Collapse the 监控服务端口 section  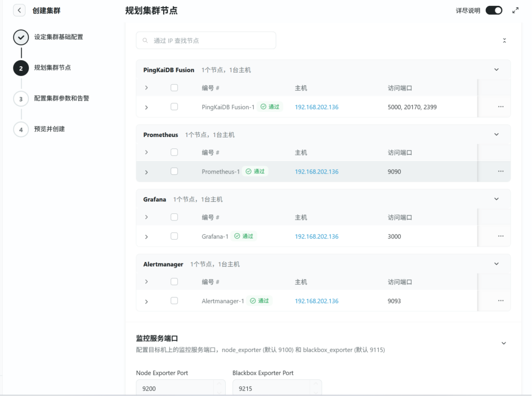pos(504,344)
